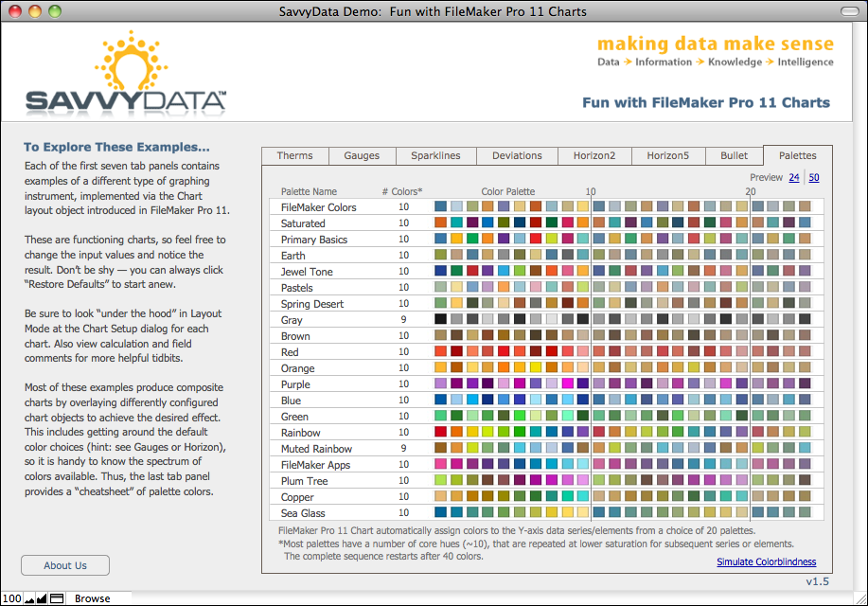Click first pink swatch in FileMaker Apps row

441,464
